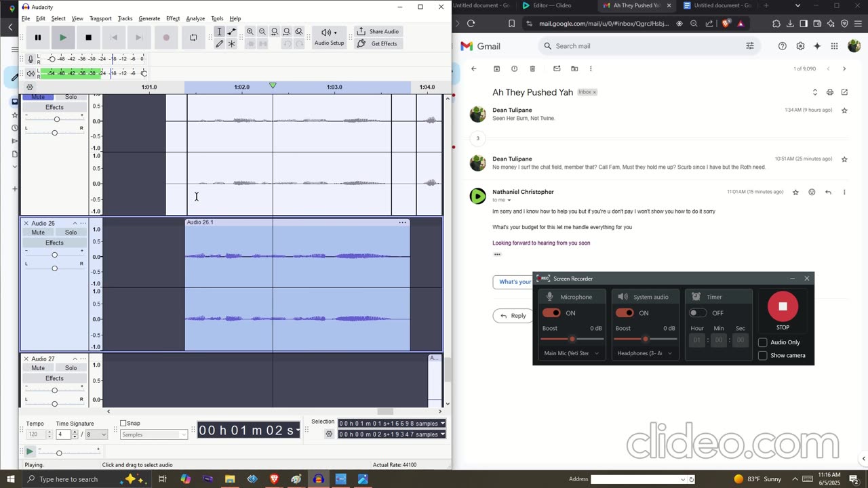The image size is (868, 488).
Task: Click the Zoom In magnifier in Audacity
Action: coord(250,32)
